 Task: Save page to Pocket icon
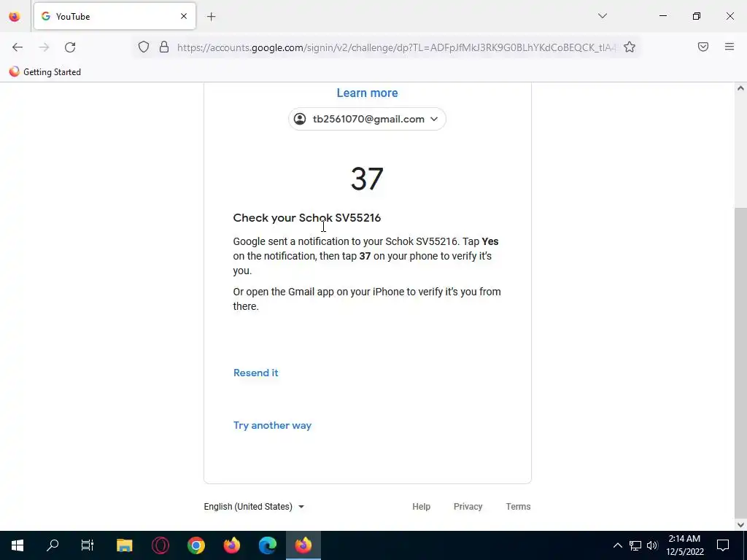[x=703, y=47]
